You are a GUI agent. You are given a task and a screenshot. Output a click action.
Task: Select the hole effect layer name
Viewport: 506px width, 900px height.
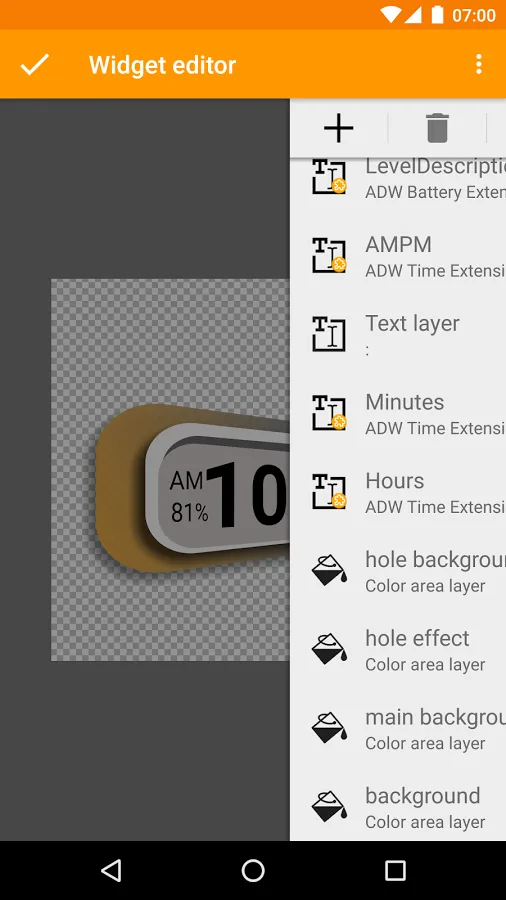point(417,638)
